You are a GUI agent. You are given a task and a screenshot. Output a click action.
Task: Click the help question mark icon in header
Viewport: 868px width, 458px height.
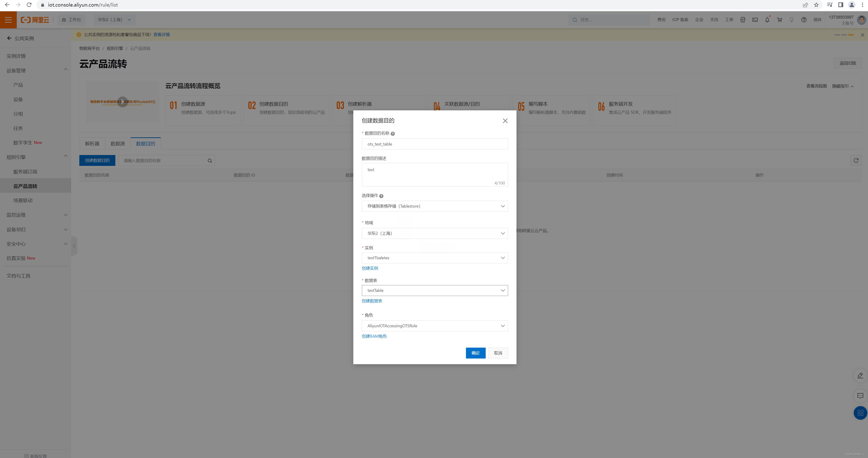coord(804,20)
